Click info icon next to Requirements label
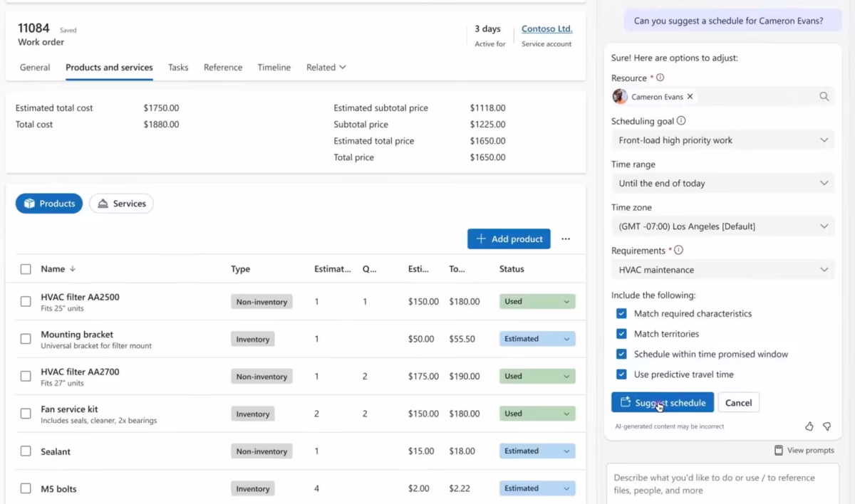This screenshot has width=855, height=504. [x=678, y=251]
